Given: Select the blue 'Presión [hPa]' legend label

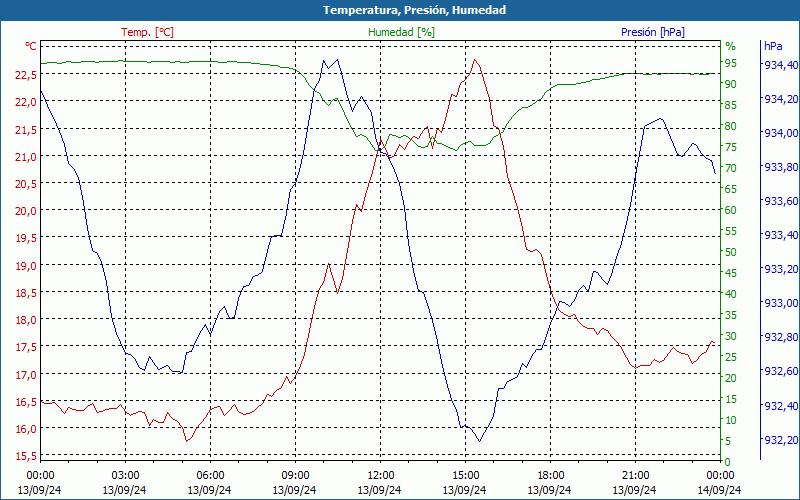Looking at the screenshot, I should pyautogui.click(x=653, y=32).
